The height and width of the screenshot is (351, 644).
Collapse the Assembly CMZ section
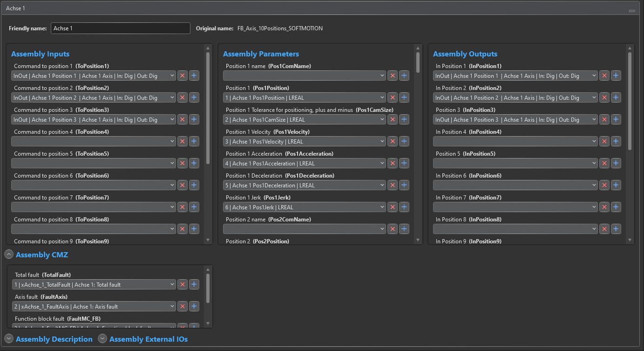(x=9, y=255)
